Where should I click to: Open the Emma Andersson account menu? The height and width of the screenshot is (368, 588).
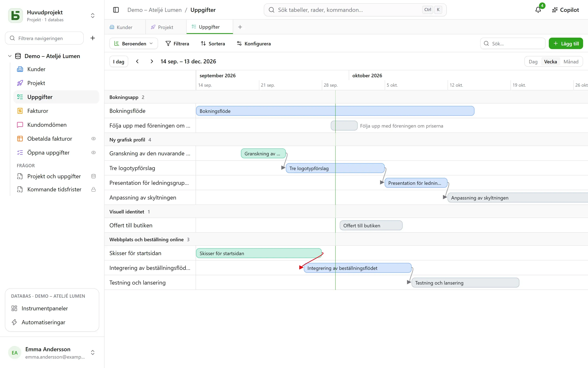pos(52,352)
